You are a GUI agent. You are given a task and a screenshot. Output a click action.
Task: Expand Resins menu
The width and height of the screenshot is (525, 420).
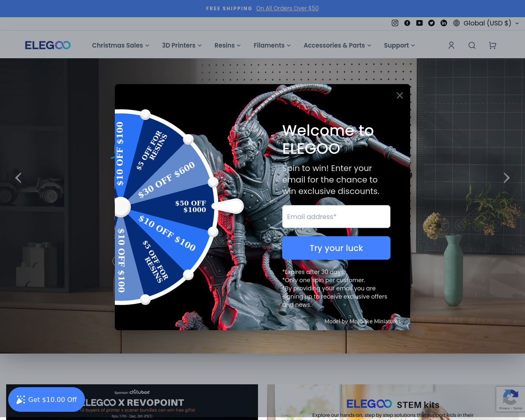(228, 45)
